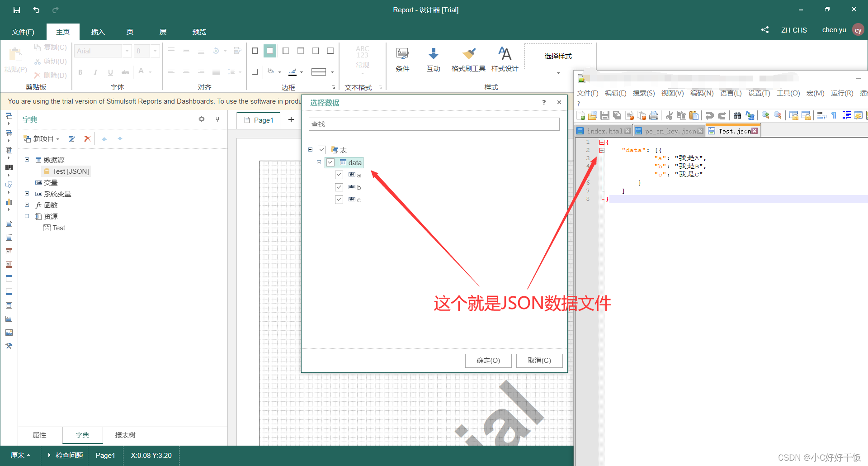Open the 样式设计 style designer
Screen dimensions: 868x466
tap(505, 60)
